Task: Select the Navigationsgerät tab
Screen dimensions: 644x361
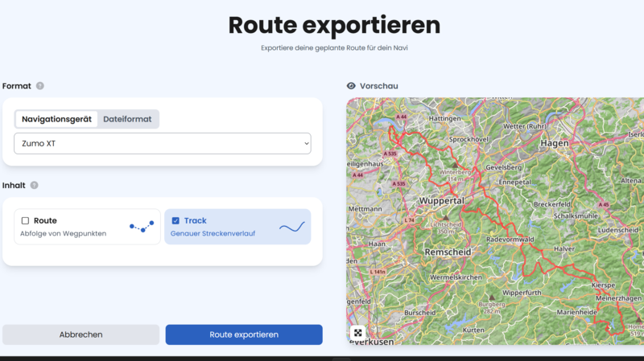Action: (56, 119)
